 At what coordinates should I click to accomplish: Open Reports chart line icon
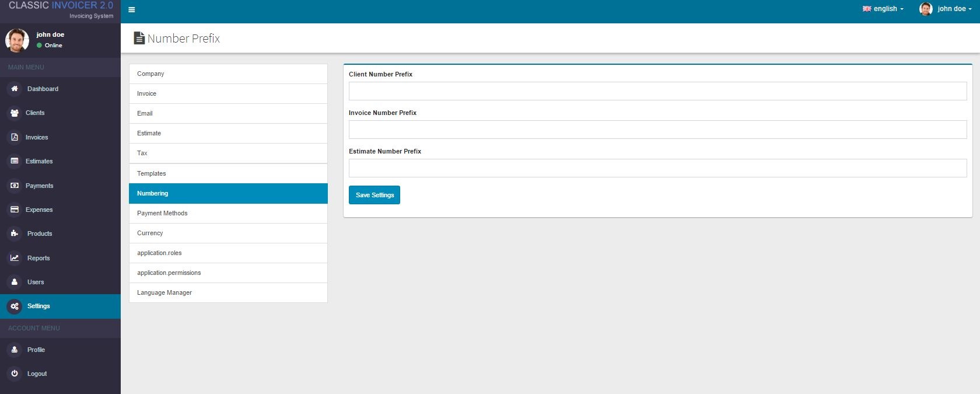pyautogui.click(x=15, y=258)
